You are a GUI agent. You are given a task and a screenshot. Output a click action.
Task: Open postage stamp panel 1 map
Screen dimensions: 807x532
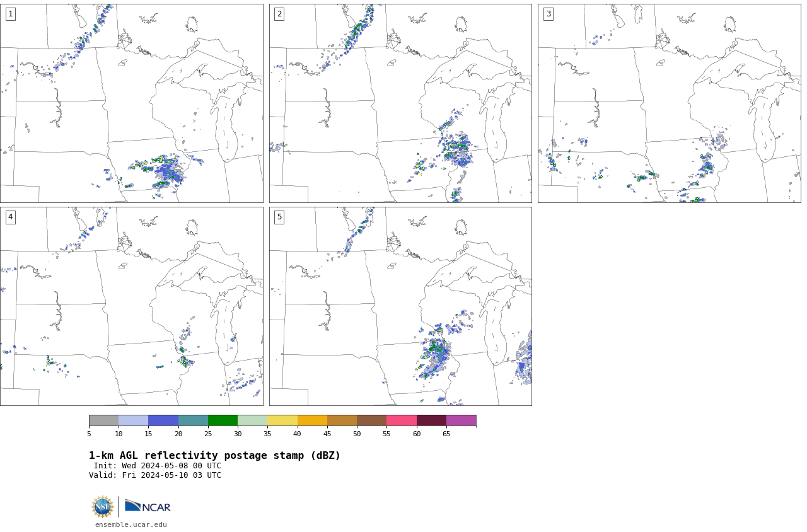(x=132, y=103)
